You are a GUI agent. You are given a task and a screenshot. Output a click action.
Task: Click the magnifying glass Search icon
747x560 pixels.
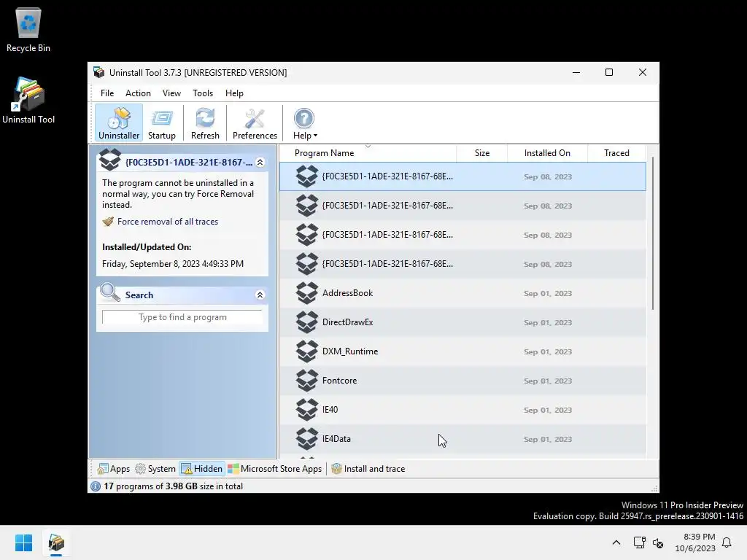110,293
